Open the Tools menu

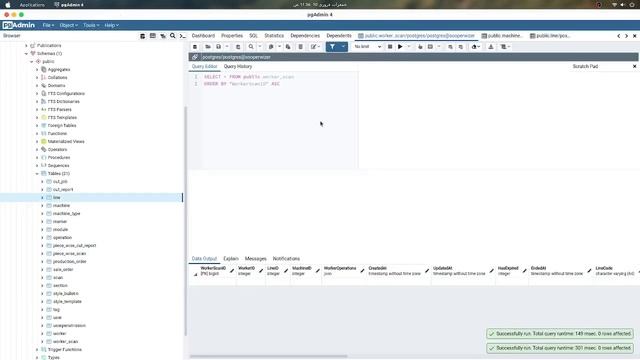pos(91,25)
